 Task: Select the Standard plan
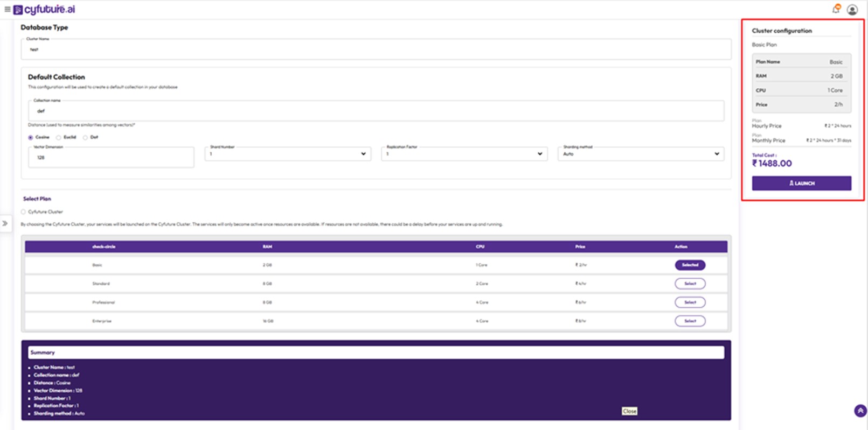690,284
